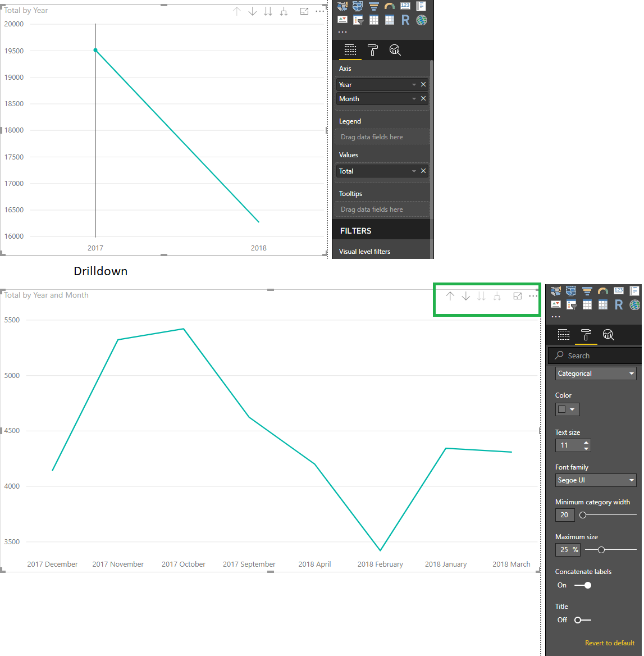
Task: Select R script visual in lower pane
Action: (x=619, y=305)
